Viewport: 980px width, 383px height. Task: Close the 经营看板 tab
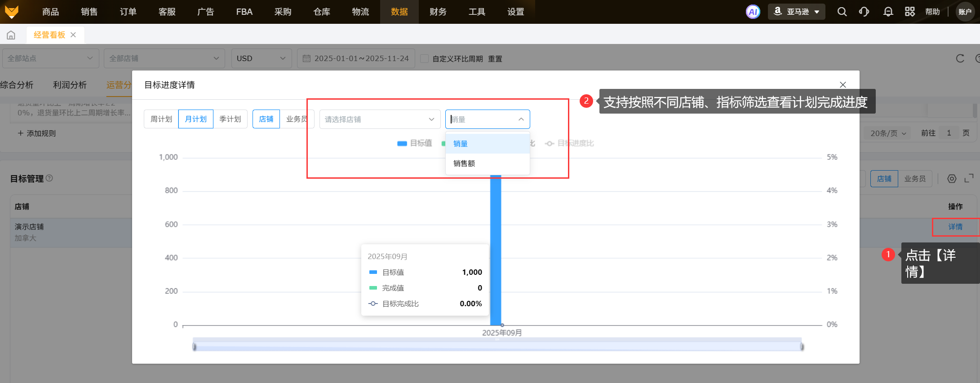coord(73,35)
